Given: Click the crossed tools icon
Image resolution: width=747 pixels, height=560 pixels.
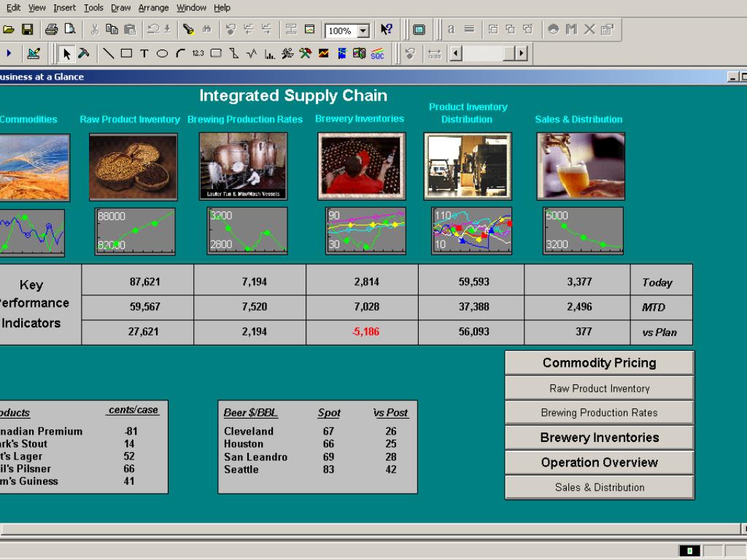Looking at the screenshot, I should (x=306, y=53).
